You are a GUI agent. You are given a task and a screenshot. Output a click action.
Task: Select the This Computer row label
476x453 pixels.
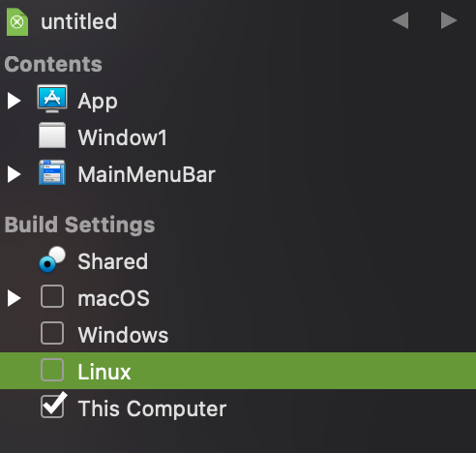coord(152,408)
